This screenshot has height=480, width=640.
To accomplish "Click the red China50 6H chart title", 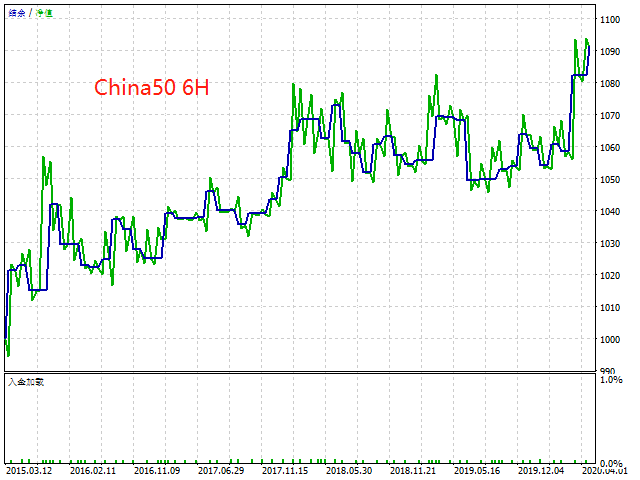I will (151, 87).
